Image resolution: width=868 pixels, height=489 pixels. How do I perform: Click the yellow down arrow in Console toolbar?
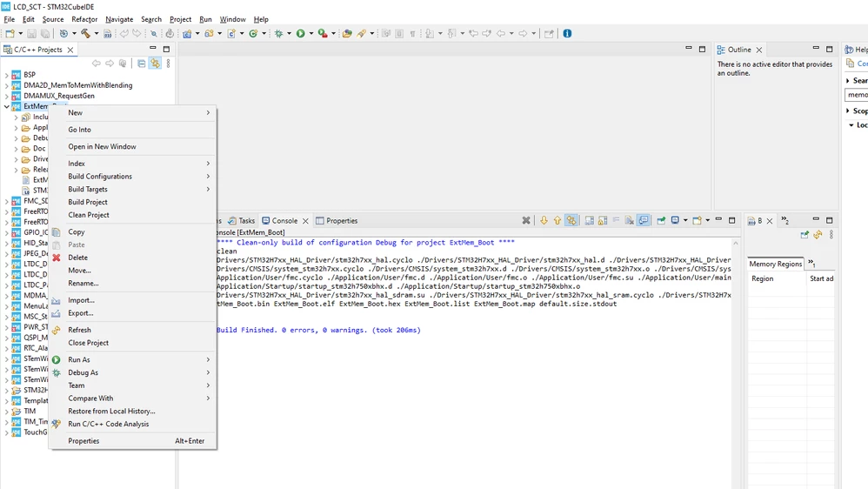click(x=544, y=220)
